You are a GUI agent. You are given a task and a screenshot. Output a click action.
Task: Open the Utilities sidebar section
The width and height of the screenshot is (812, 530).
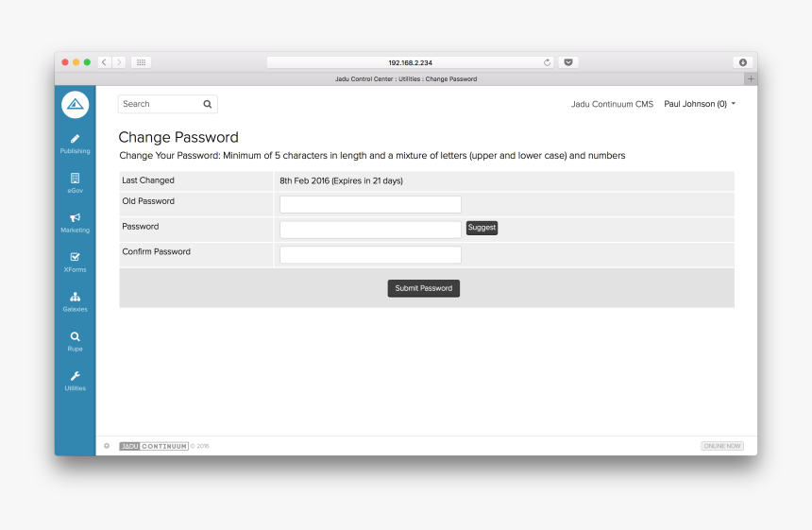[x=76, y=382]
